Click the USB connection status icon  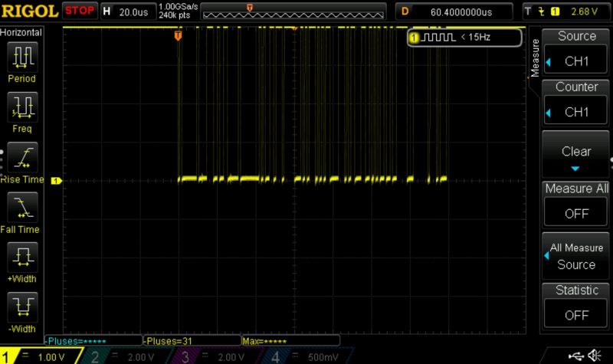[x=575, y=356]
